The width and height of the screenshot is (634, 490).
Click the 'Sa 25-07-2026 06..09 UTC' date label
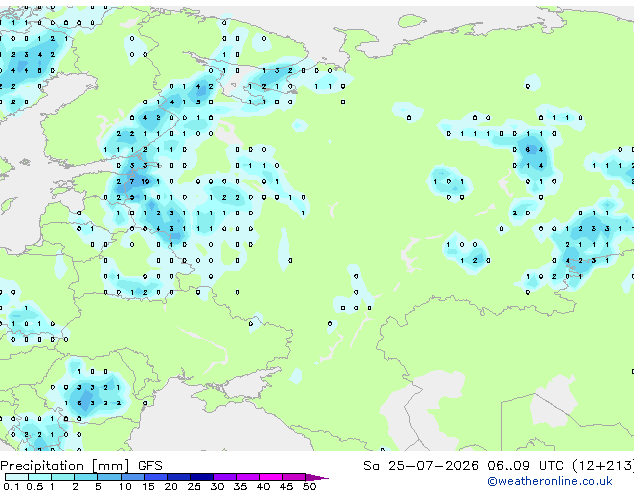coord(463,466)
